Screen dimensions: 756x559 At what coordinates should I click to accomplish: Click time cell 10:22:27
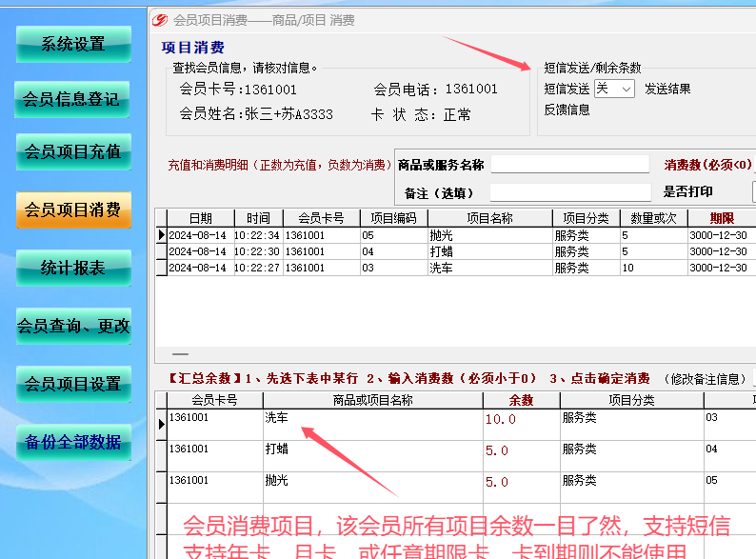pyautogui.click(x=257, y=268)
